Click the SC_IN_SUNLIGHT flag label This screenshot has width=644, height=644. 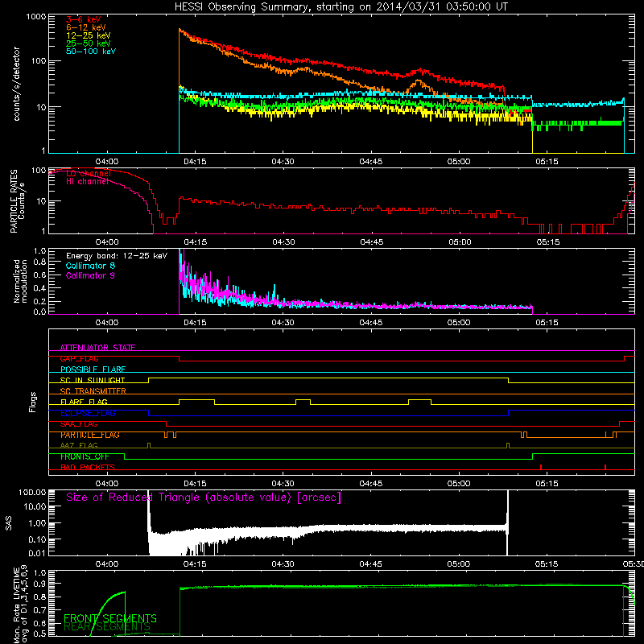[x=93, y=380]
